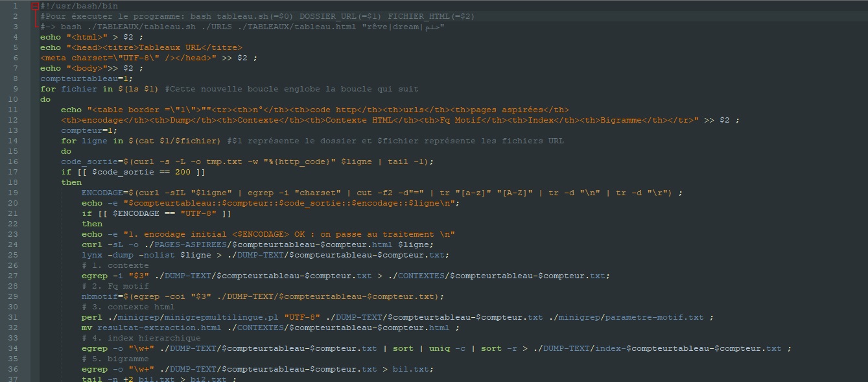The width and height of the screenshot is (868, 382).
Task: Click the "do" keyword on line 15
Action: [x=66, y=151]
